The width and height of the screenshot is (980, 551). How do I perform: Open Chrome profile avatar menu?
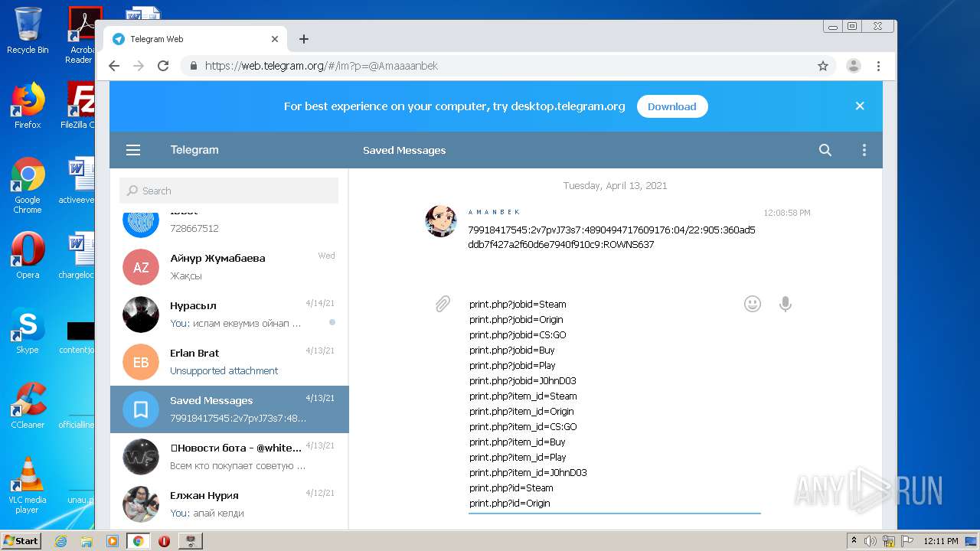point(854,66)
